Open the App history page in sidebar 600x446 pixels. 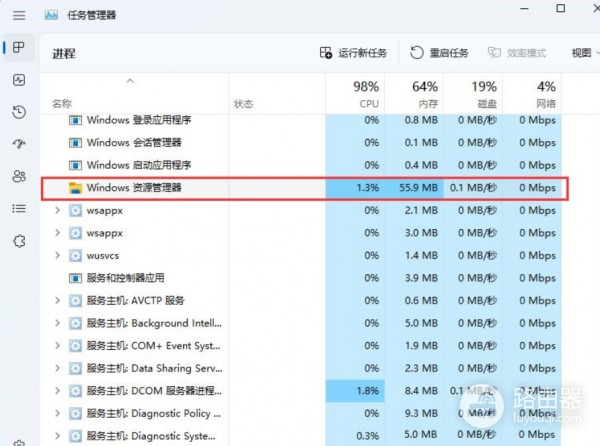[19, 112]
